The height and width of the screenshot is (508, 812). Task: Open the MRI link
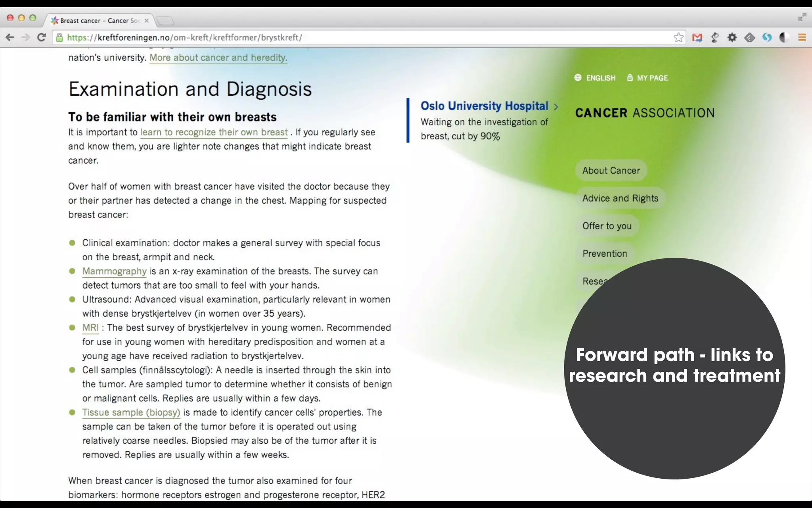[90, 328]
